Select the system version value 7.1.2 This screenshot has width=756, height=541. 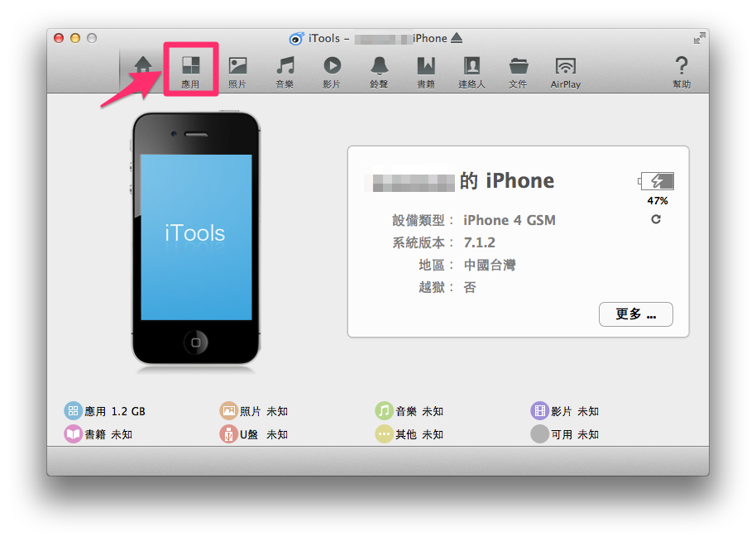[479, 242]
